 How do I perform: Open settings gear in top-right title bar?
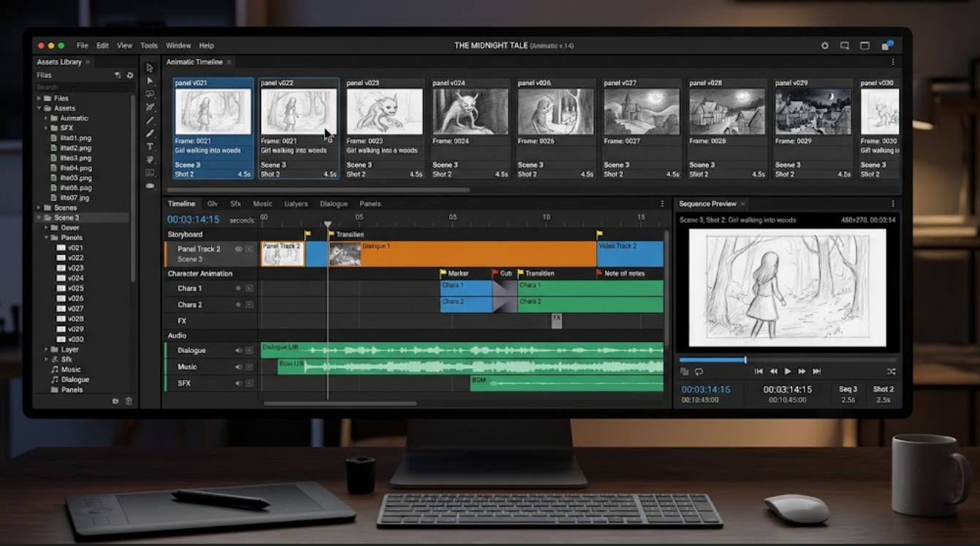pos(825,45)
